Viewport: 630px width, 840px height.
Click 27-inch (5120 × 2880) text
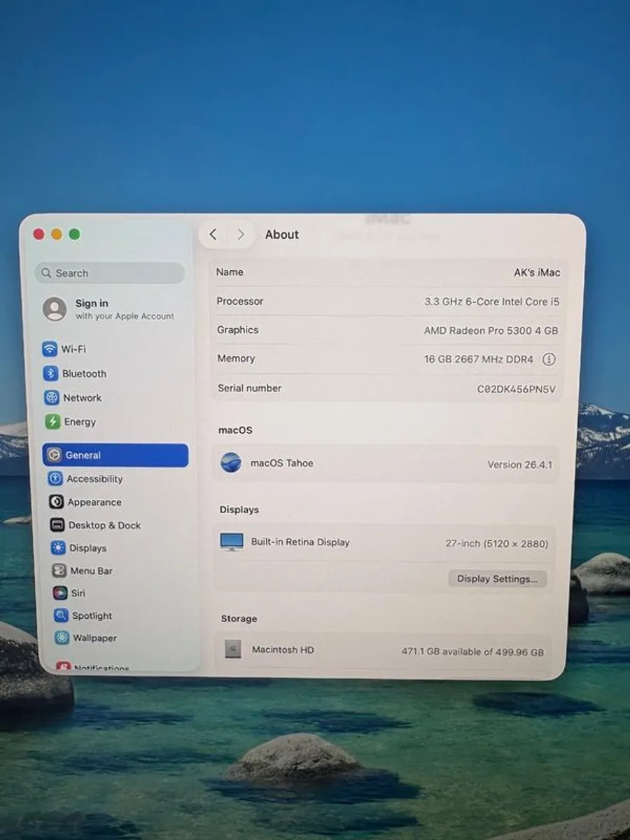pyautogui.click(x=497, y=543)
